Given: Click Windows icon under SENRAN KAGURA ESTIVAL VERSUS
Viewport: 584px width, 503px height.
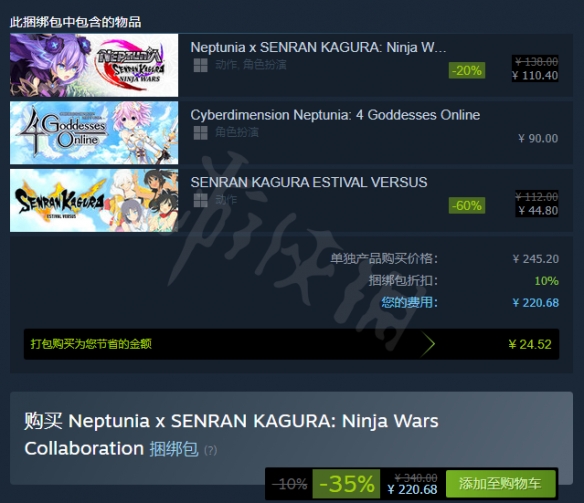Looking at the screenshot, I should 201,200.
